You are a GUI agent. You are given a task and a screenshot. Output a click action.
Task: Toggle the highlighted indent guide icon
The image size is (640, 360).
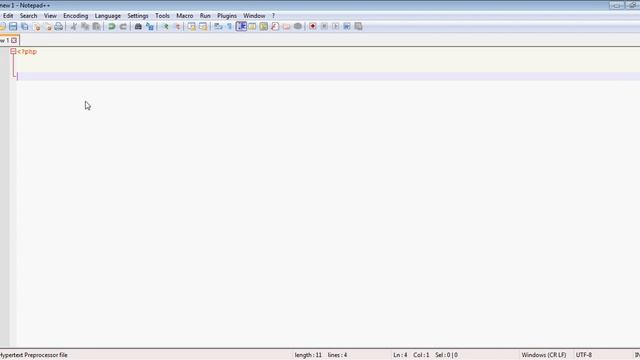(241, 27)
